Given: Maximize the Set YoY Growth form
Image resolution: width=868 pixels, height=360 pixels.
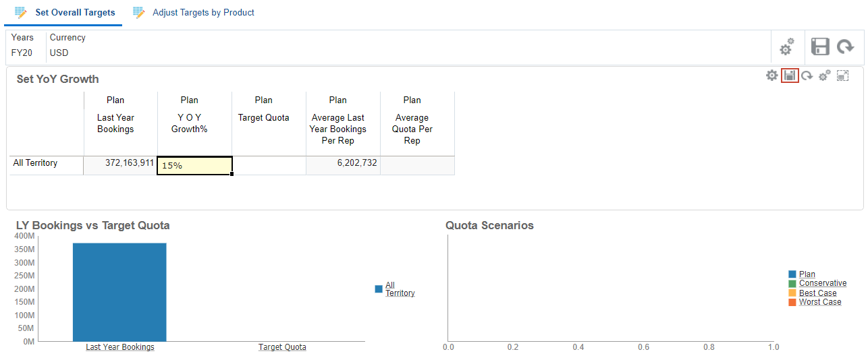Looking at the screenshot, I should [x=842, y=76].
